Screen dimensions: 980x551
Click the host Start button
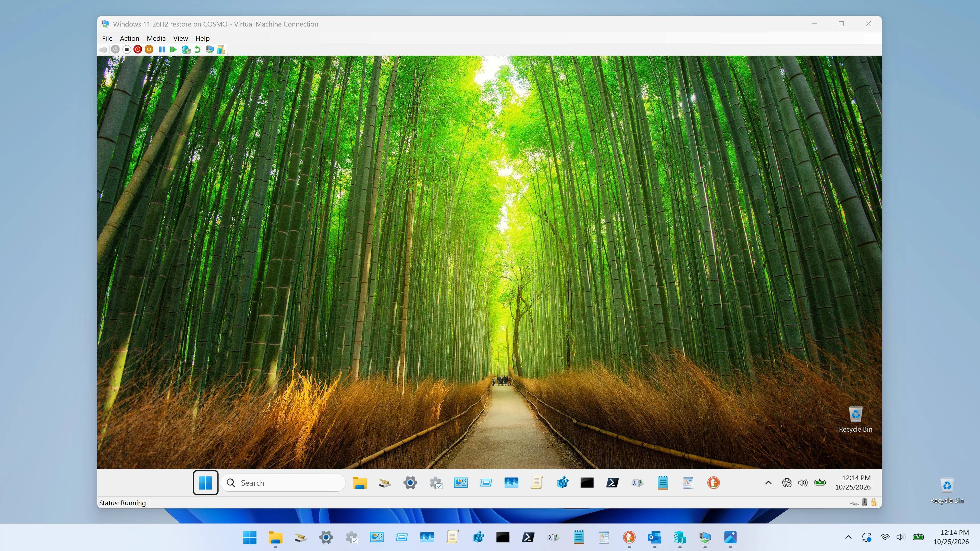click(250, 537)
